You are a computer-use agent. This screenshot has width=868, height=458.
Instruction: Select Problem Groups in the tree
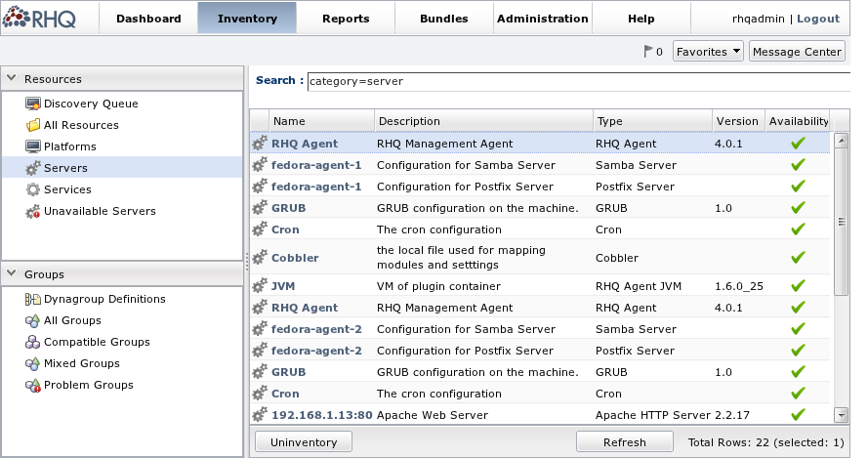coord(89,386)
